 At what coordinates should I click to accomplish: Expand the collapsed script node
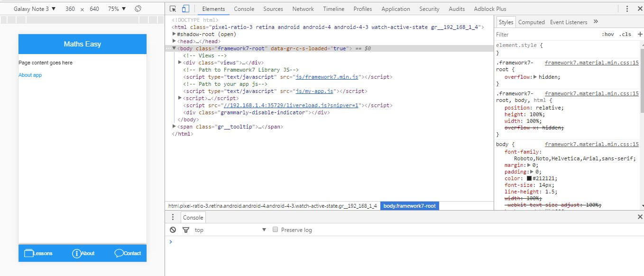[180, 98]
